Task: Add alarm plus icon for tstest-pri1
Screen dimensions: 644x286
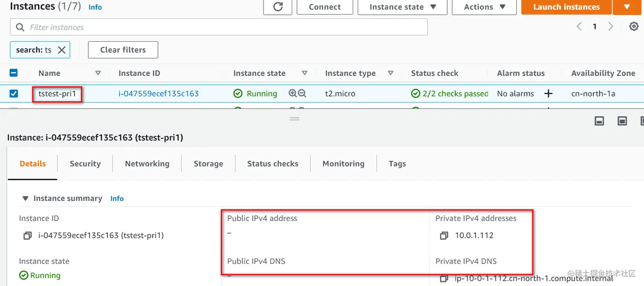Action: click(548, 93)
